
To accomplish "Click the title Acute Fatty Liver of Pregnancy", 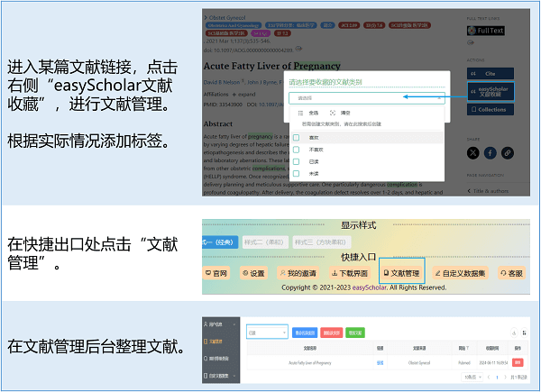I will (272, 66).
